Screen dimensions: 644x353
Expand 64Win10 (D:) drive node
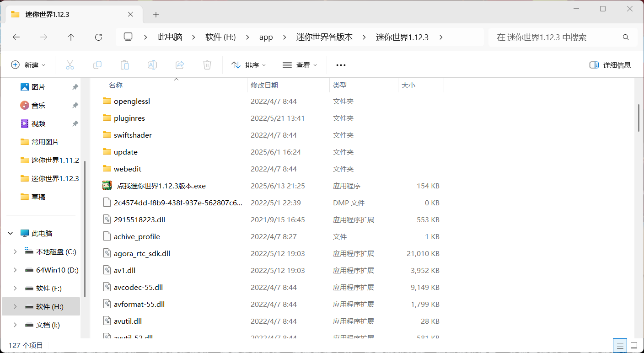(15, 270)
